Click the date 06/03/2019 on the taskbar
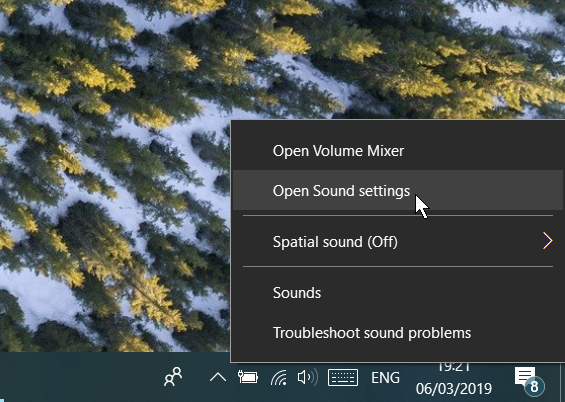The image size is (565, 402). tap(454, 389)
